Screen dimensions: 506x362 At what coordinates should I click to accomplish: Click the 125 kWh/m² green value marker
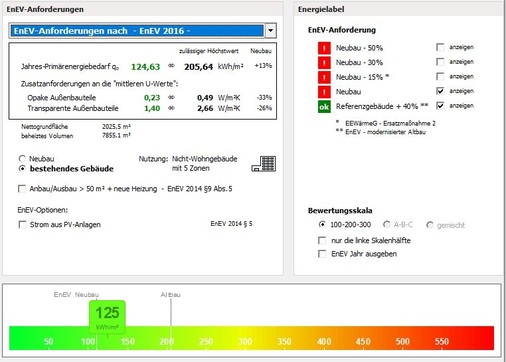coord(107,316)
